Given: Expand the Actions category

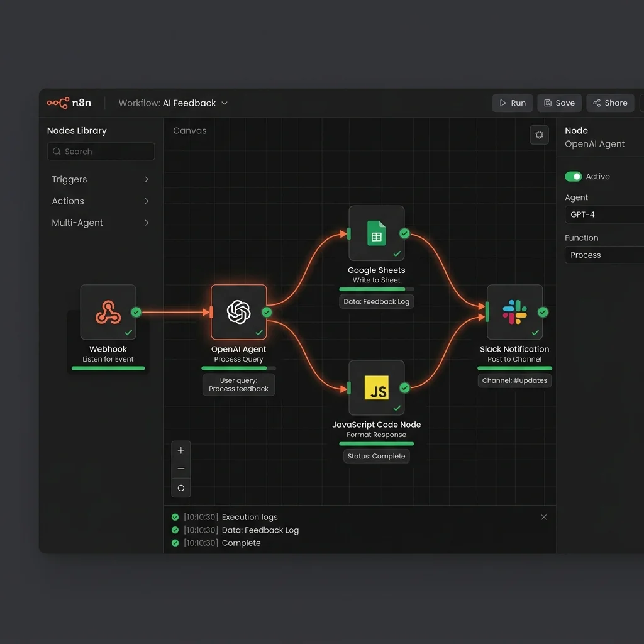Looking at the screenshot, I should (x=101, y=201).
